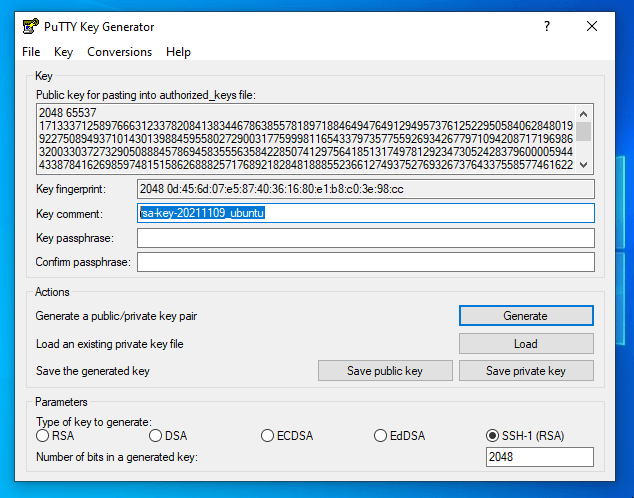The width and height of the screenshot is (634, 498).
Task: Click the Save public key button
Action: [385, 371]
